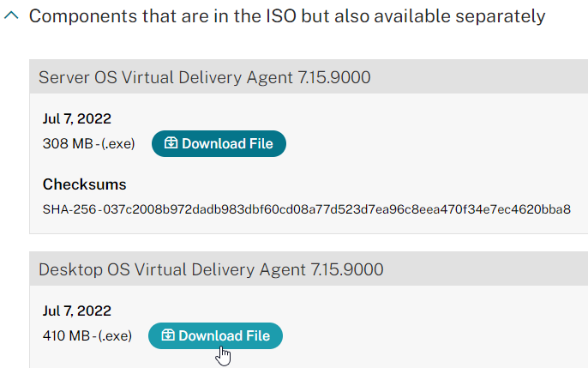Collapse the ISO components section chevron
588x368 pixels.
(x=11, y=15)
